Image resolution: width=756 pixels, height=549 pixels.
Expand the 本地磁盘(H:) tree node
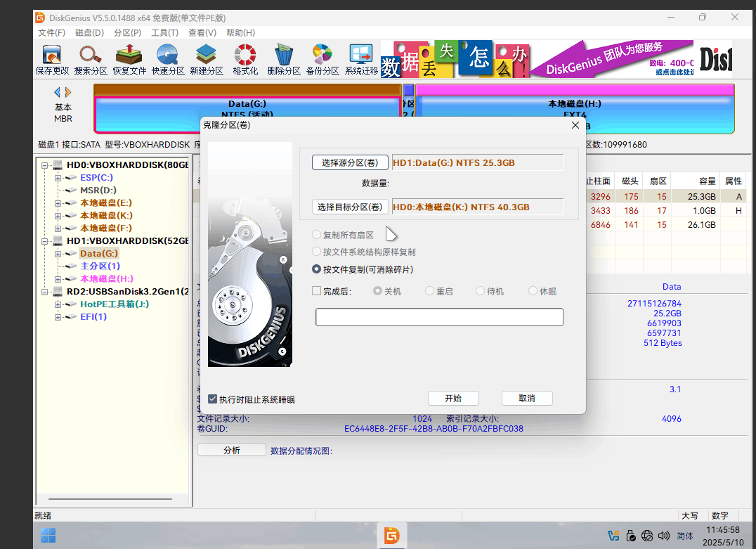(58, 279)
